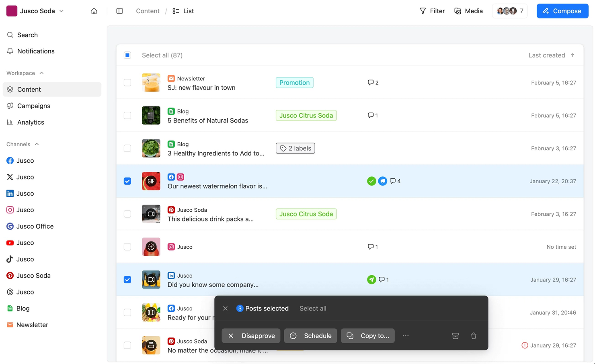Open the Newsletter channel
Viewport: 595px width, 364px height.
[27, 325]
